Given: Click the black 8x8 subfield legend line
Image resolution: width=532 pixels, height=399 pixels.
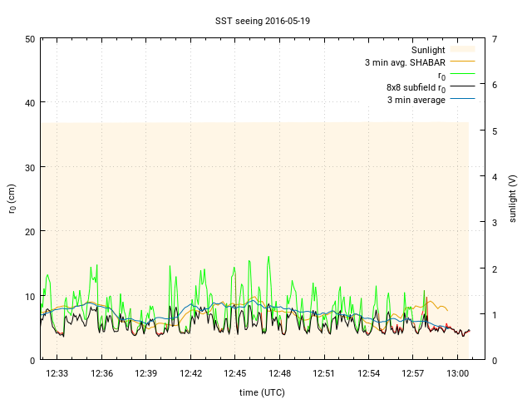Looking at the screenshot, I should [x=461, y=87].
